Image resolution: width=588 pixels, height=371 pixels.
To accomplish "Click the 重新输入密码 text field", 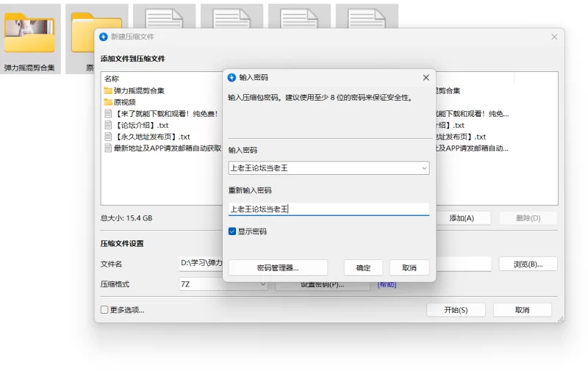I will (x=329, y=209).
